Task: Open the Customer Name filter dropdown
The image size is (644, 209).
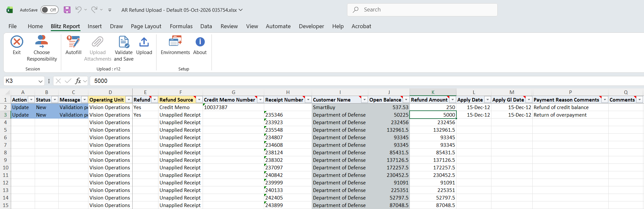Action: coord(364,100)
